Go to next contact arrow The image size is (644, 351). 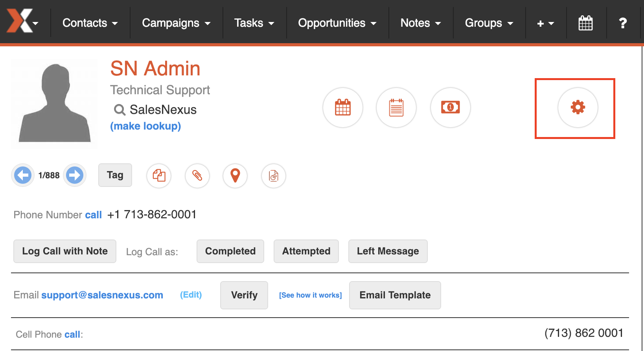click(75, 175)
